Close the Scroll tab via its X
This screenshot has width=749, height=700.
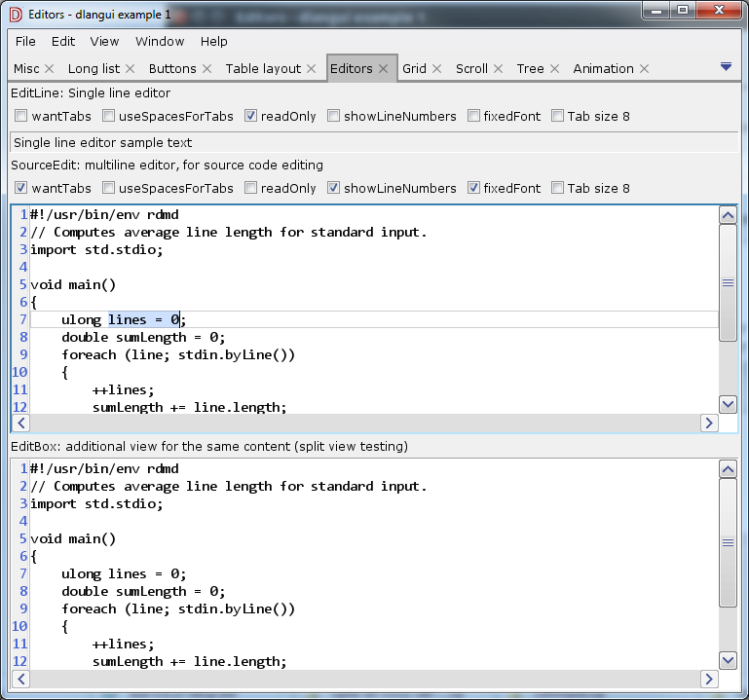[498, 69]
